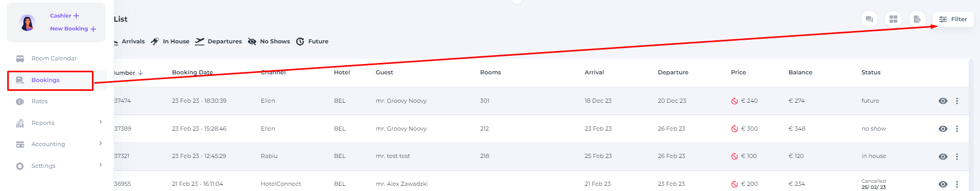This screenshot has height=191, width=980.
Task: Open Room Calendar in sidebar
Action: pos(54,58)
